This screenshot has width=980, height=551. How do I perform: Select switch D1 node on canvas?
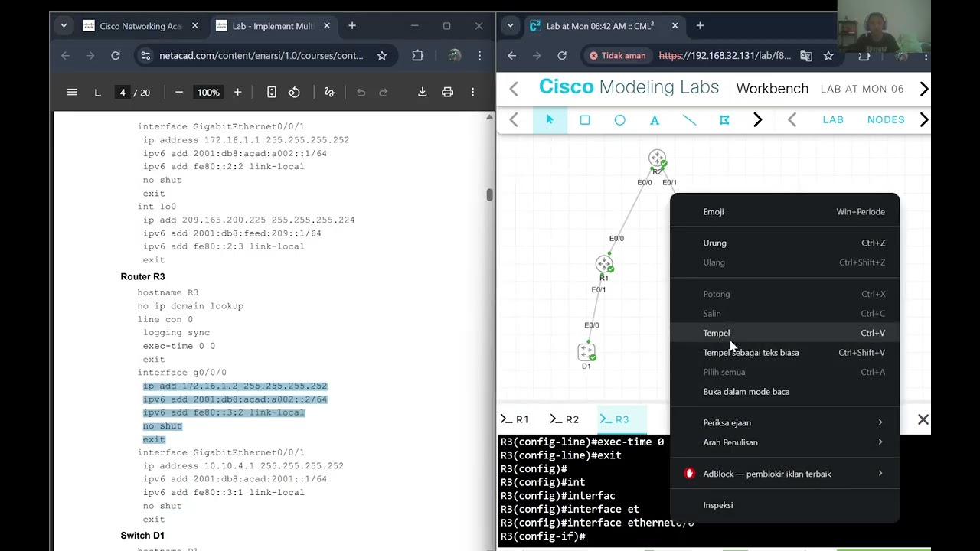(586, 352)
